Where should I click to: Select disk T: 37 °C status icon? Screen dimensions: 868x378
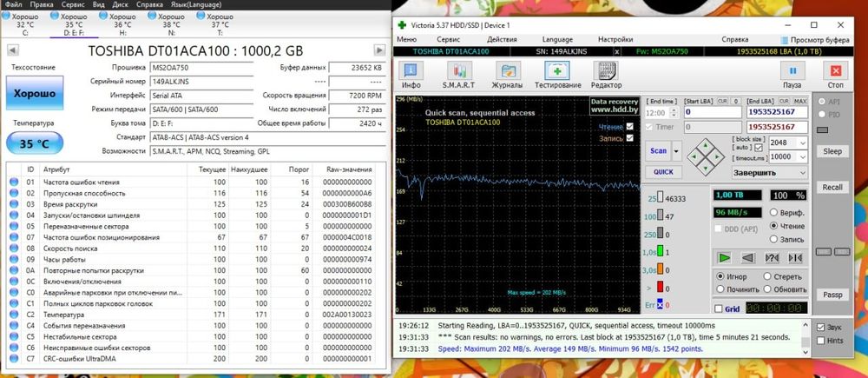(x=201, y=17)
